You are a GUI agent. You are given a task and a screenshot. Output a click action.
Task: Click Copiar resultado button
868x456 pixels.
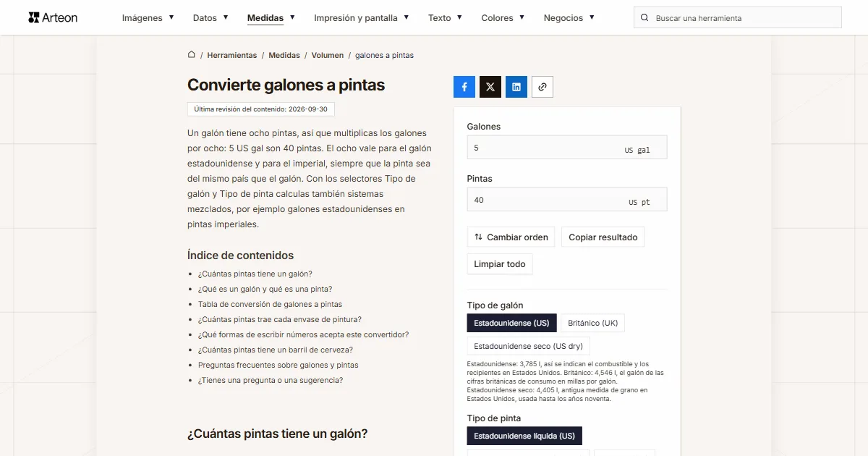tap(603, 237)
